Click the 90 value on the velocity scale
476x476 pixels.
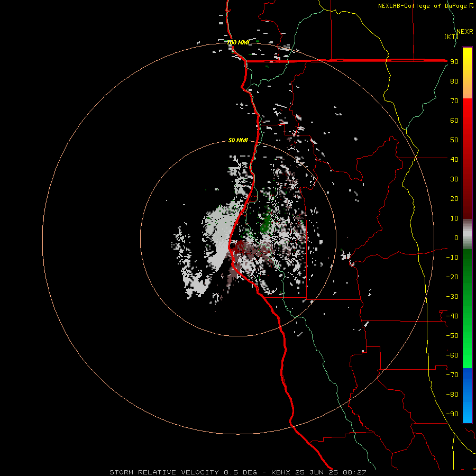pyautogui.click(x=454, y=62)
